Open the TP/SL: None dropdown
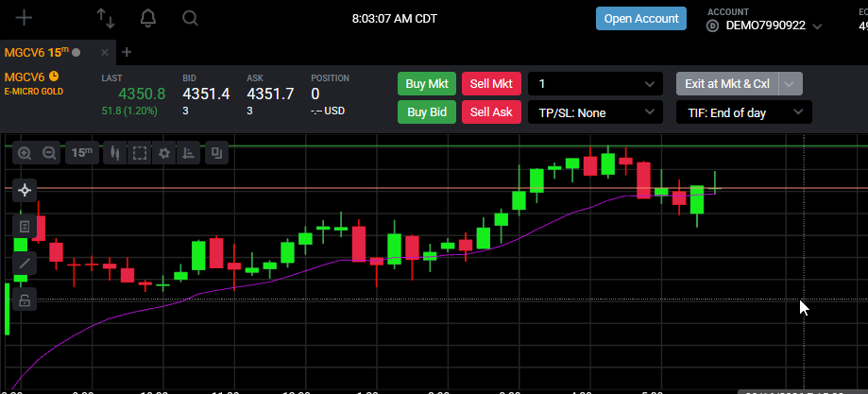 (x=595, y=112)
